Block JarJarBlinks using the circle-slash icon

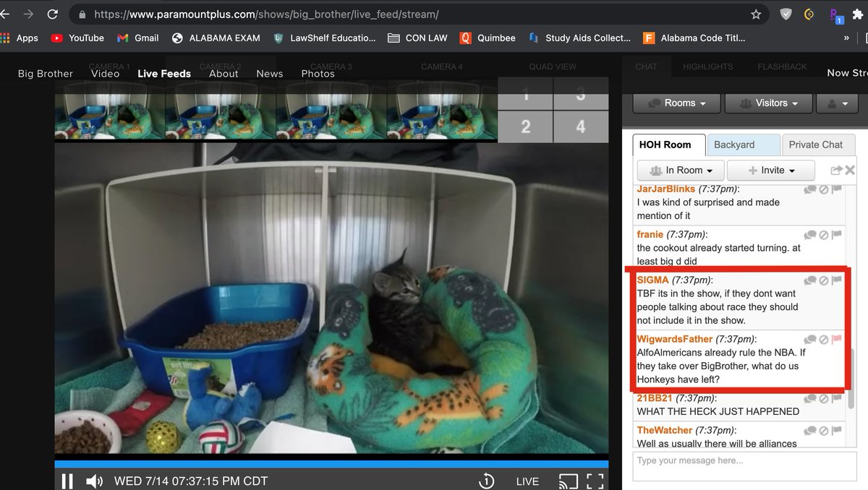click(823, 189)
